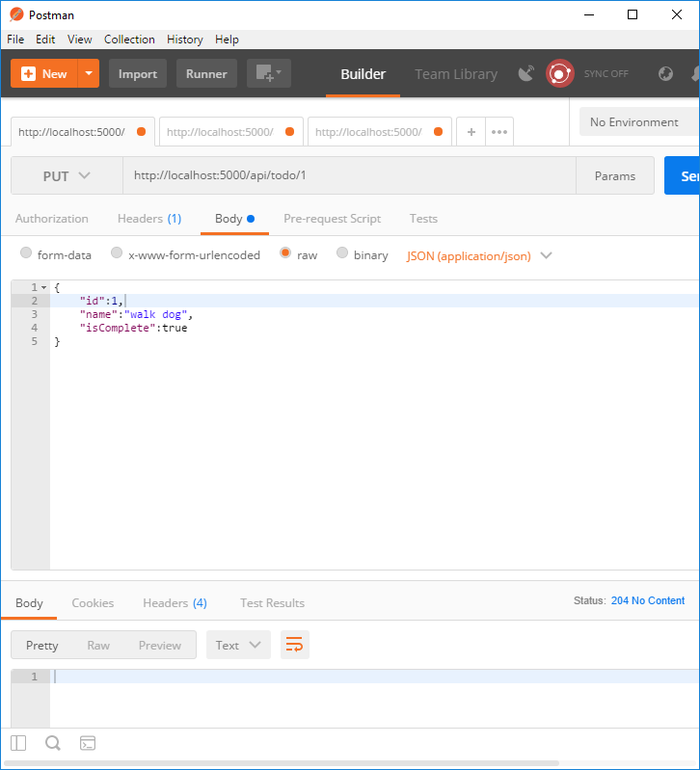Open the Runner
The image size is (700, 770).
click(206, 73)
